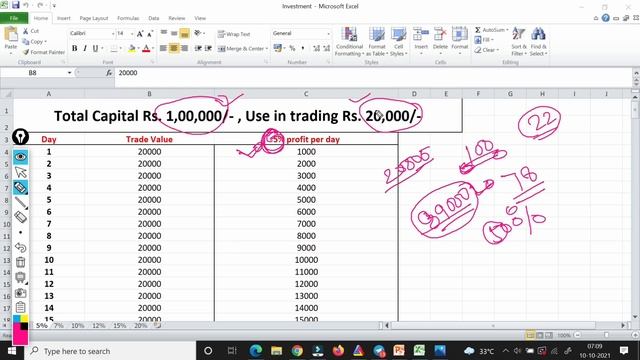The width and height of the screenshot is (640, 360).
Task: Open the Copy dropdown arrow
Action: [x=45, y=42]
